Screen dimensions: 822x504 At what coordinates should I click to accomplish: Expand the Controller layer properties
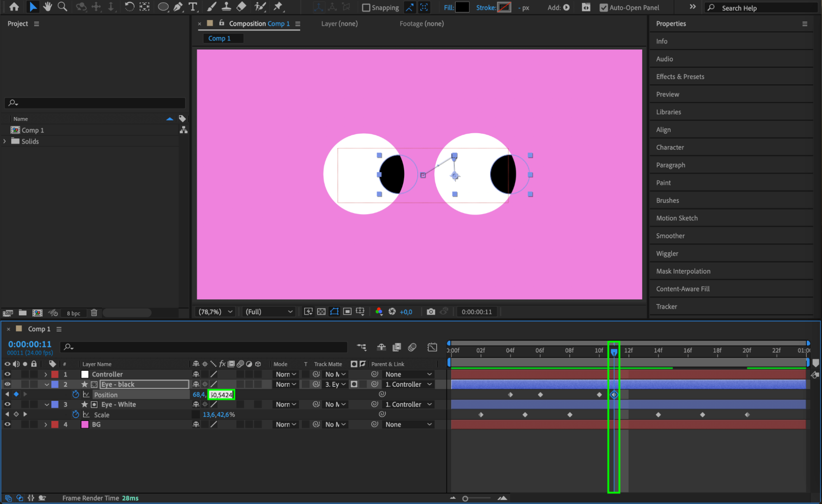tap(46, 375)
